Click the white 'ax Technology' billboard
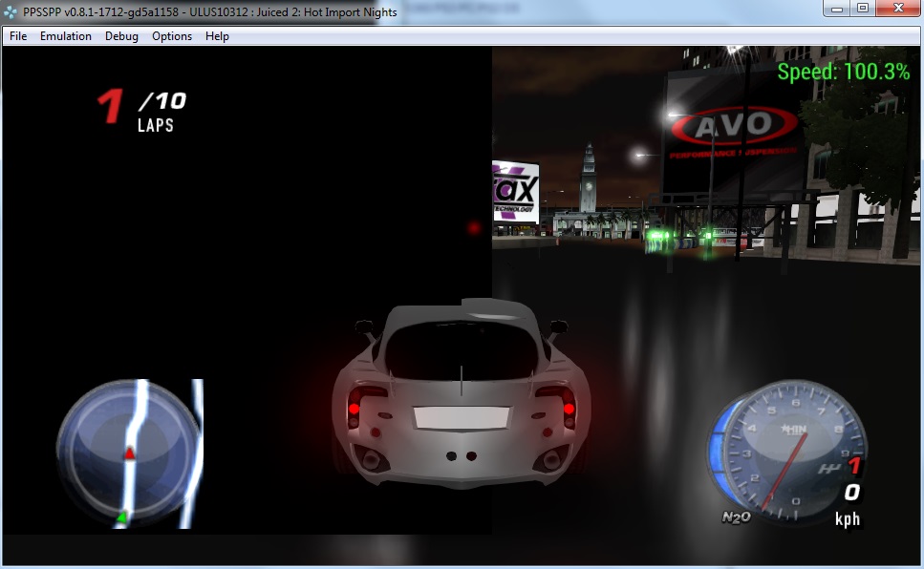Screen dimensions: 924x569 [516, 192]
